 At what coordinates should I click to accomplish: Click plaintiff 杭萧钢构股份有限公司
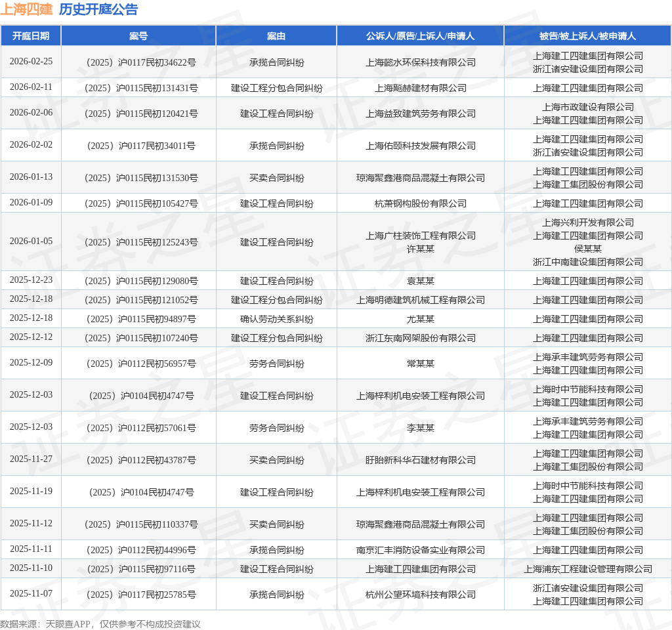pos(421,203)
